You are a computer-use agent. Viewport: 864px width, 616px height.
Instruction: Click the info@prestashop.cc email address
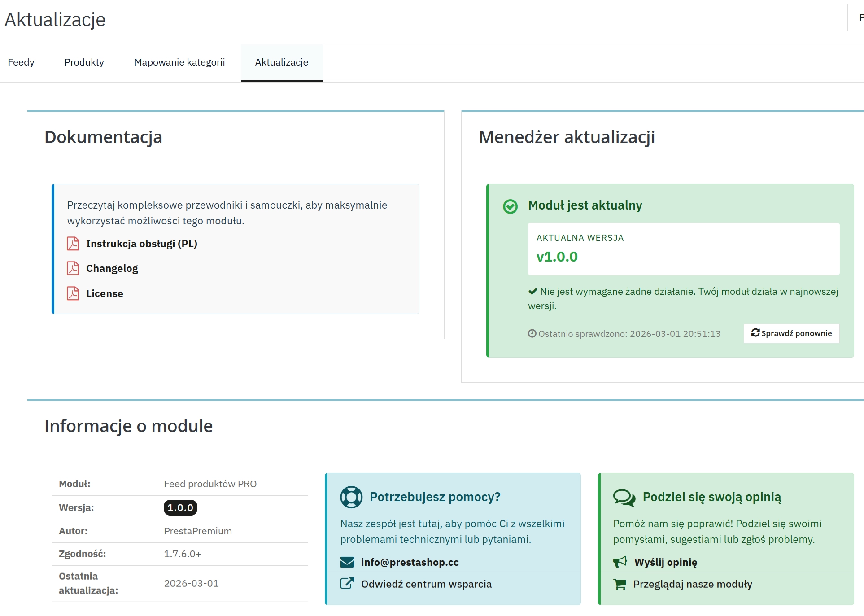[x=410, y=562]
